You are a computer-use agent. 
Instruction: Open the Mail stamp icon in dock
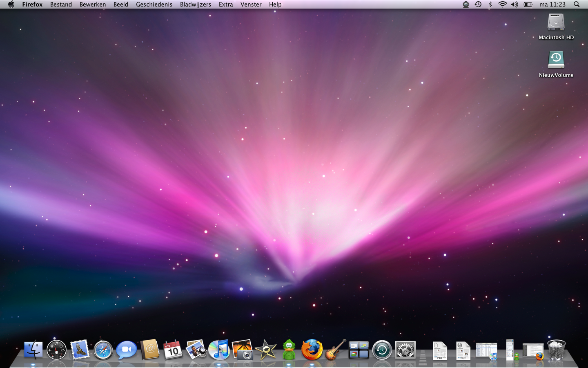pos(80,350)
